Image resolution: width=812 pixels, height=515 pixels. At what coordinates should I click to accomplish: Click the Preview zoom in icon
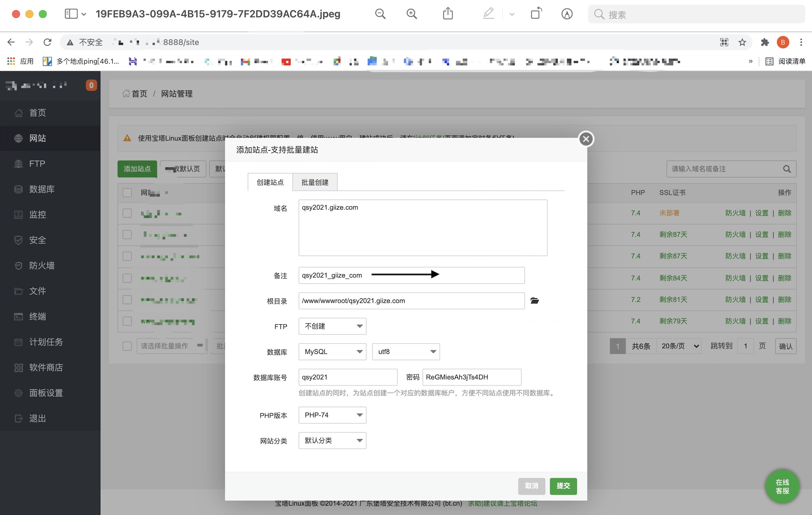tap(411, 14)
